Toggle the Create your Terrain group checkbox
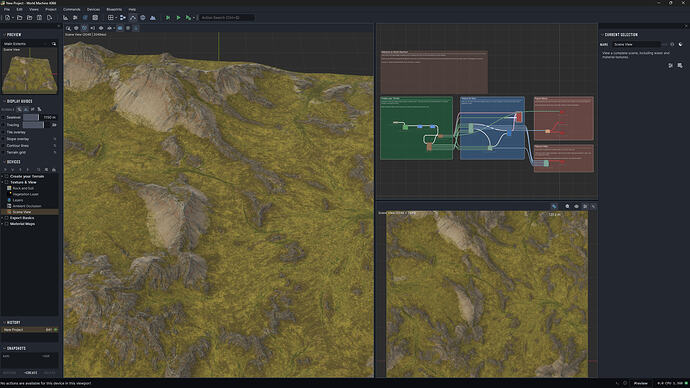Viewport: 690px width, 388px height. point(7,176)
